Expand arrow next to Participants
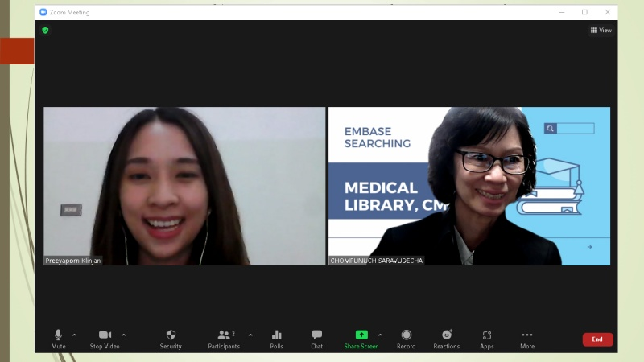The height and width of the screenshot is (362, 644). click(250, 335)
